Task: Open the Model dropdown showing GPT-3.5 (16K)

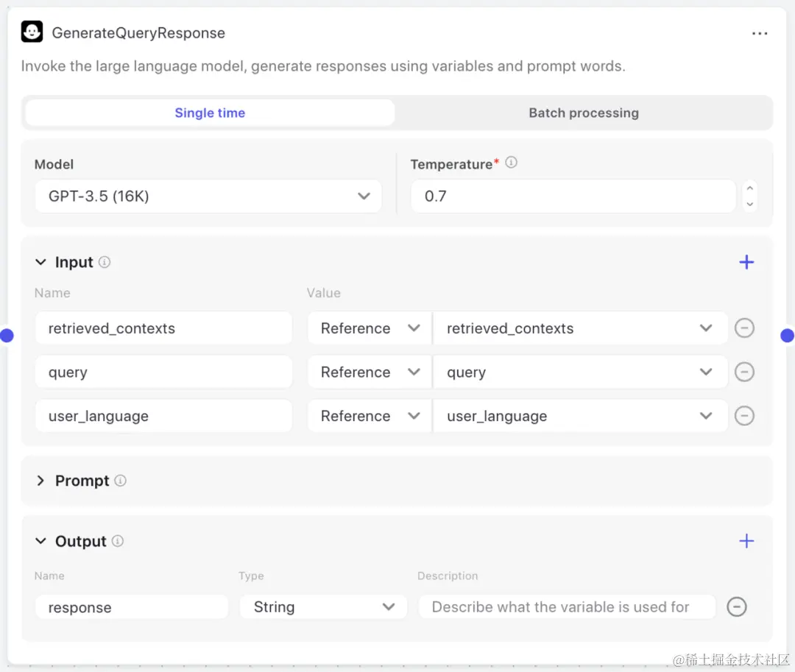Action: click(x=208, y=197)
